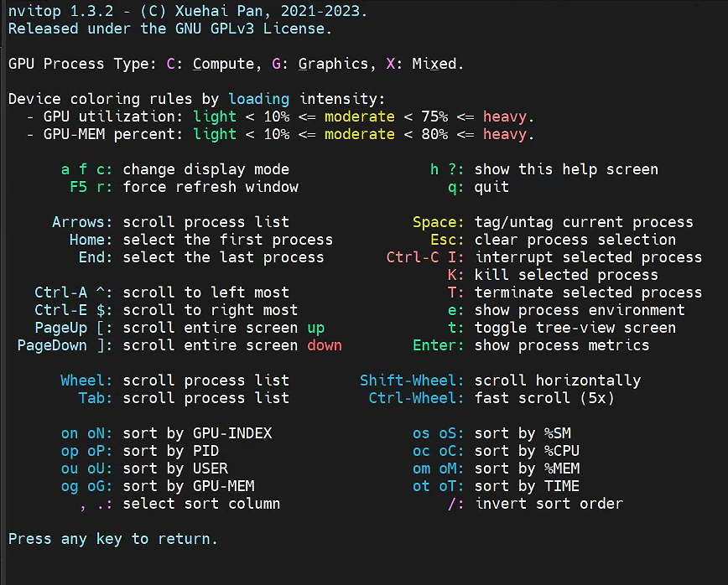The height and width of the screenshot is (585, 728).
Task: Click the "select the last process" description
Action: click(x=223, y=257)
